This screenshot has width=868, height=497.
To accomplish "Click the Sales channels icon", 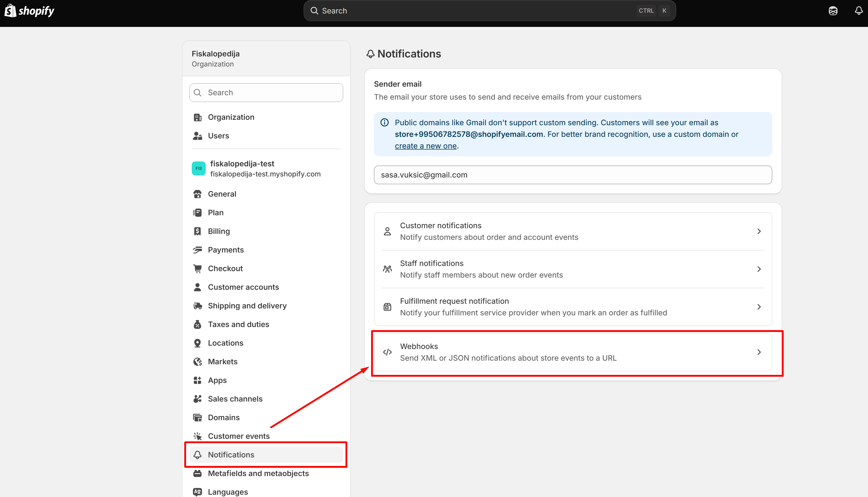I will pos(197,399).
